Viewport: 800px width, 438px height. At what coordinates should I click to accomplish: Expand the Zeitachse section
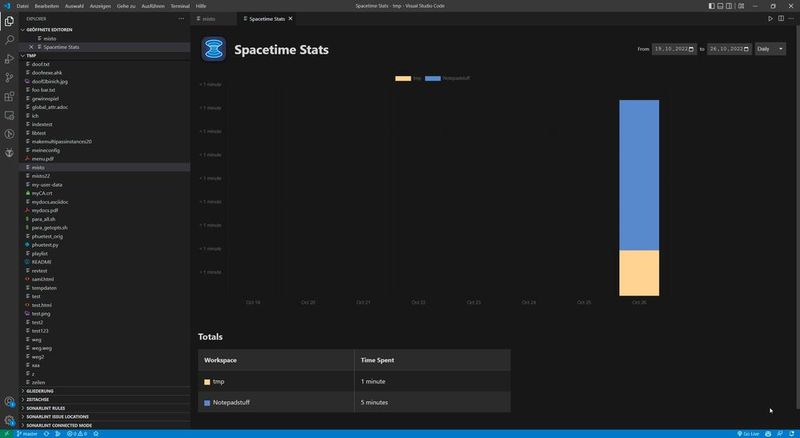pos(105,400)
